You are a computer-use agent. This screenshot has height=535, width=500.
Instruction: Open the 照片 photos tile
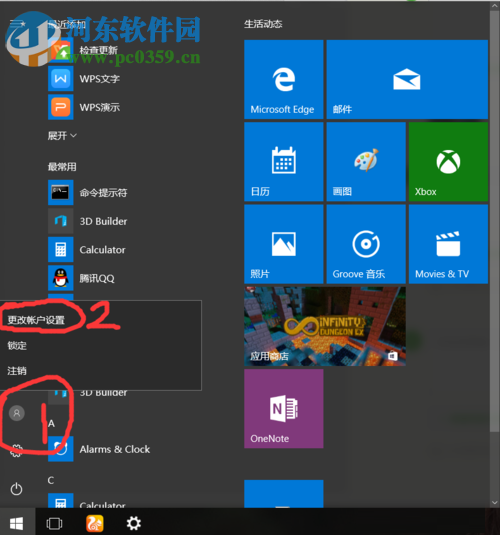click(x=284, y=244)
